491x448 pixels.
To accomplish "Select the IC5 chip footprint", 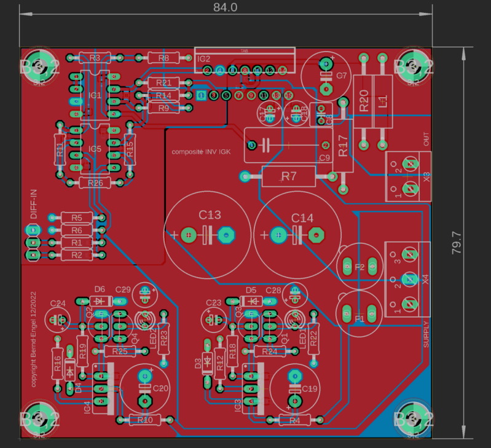I will point(95,149).
